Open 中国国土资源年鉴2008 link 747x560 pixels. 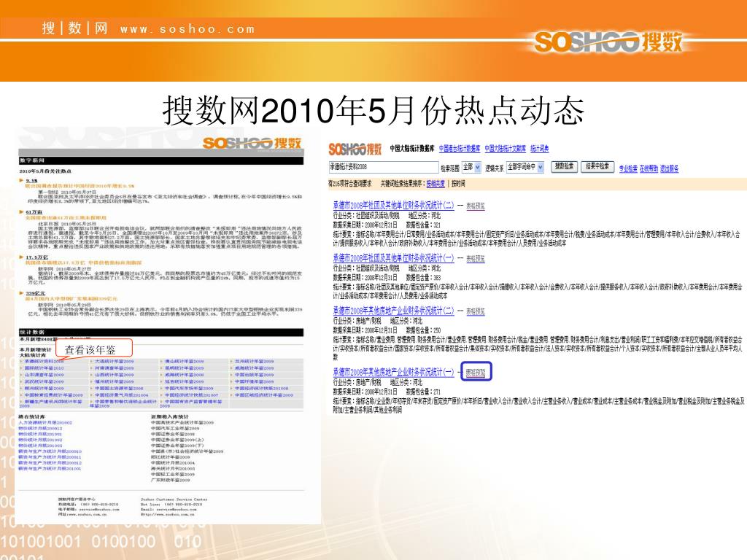[x=119, y=388]
